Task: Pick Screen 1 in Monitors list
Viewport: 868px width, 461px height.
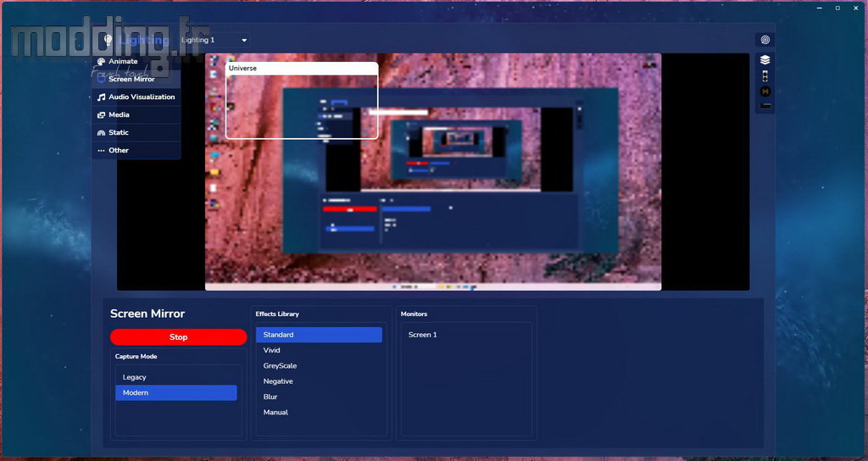Action: (x=466, y=335)
